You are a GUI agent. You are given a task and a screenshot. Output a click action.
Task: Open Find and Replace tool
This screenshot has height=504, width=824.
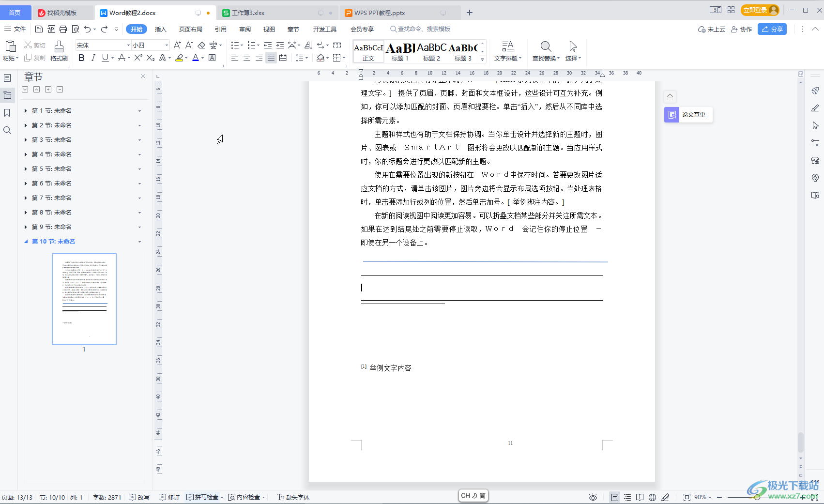[x=546, y=51]
